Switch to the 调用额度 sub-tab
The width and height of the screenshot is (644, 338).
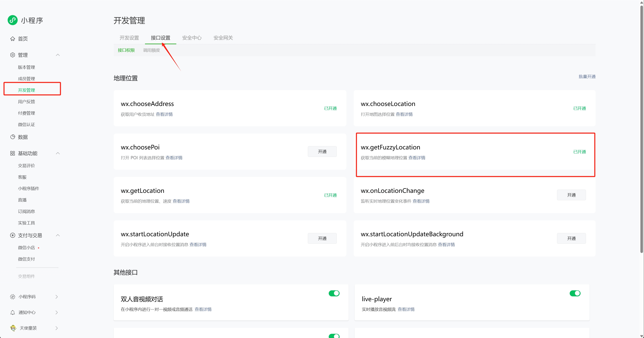click(x=151, y=50)
